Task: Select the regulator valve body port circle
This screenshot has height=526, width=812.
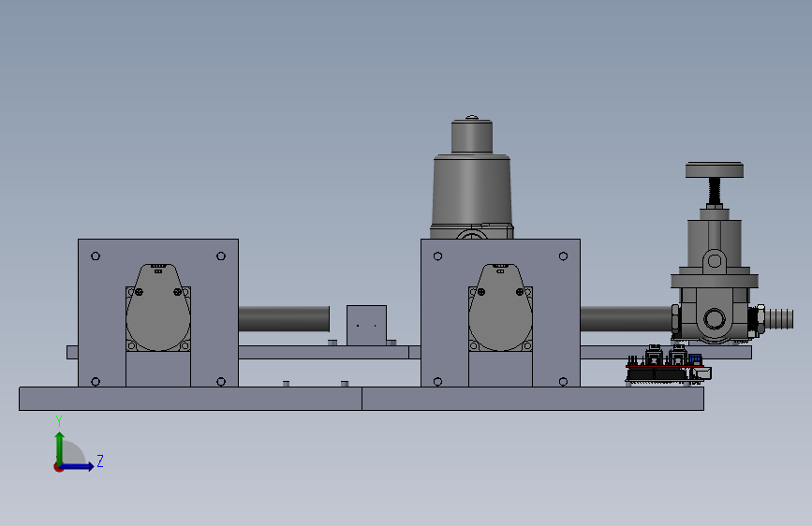Action: click(715, 319)
